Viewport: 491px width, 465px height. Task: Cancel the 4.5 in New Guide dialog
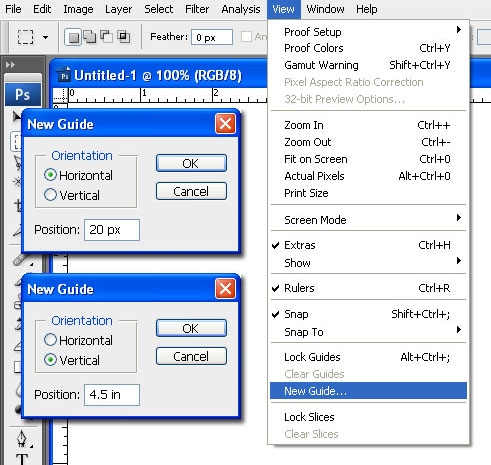pyautogui.click(x=191, y=356)
